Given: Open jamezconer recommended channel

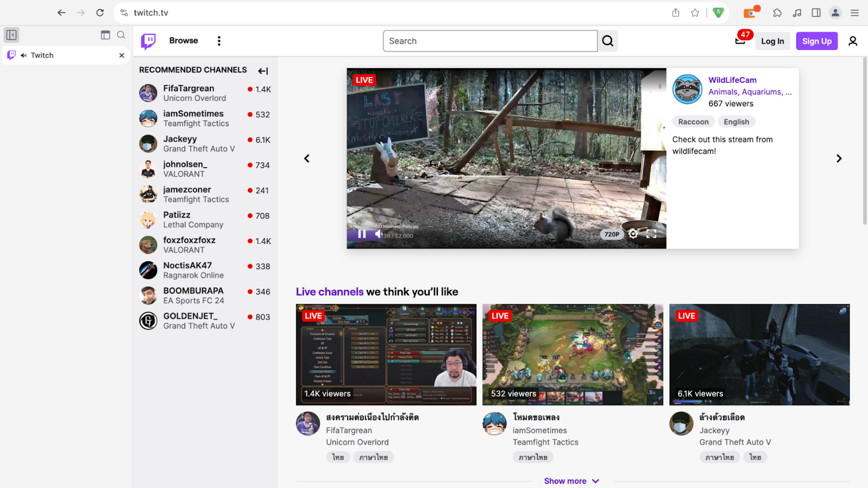Looking at the screenshot, I should coord(205,194).
